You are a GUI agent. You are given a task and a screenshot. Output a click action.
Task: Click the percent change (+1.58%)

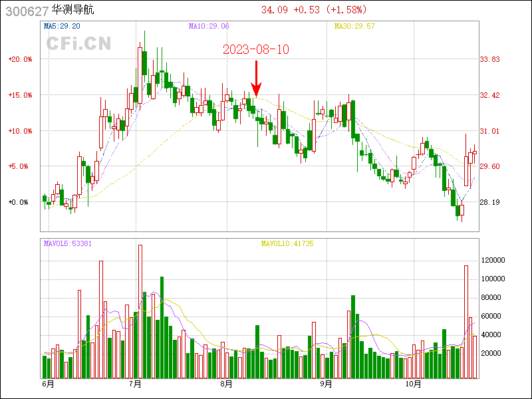tap(346, 10)
